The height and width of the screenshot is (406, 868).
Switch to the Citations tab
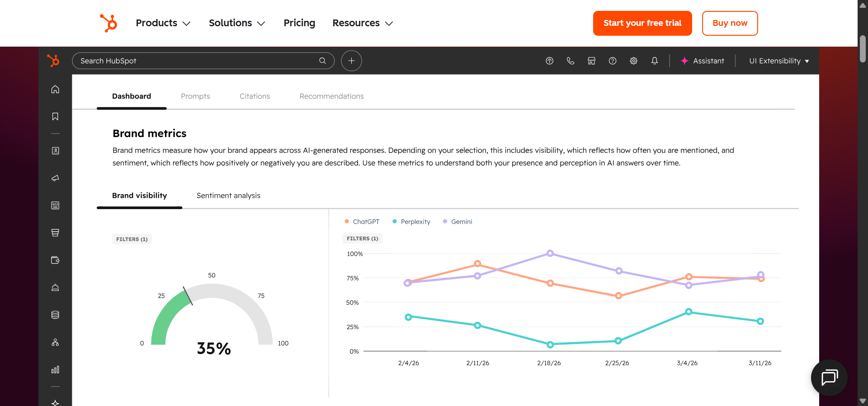(255, 96)
